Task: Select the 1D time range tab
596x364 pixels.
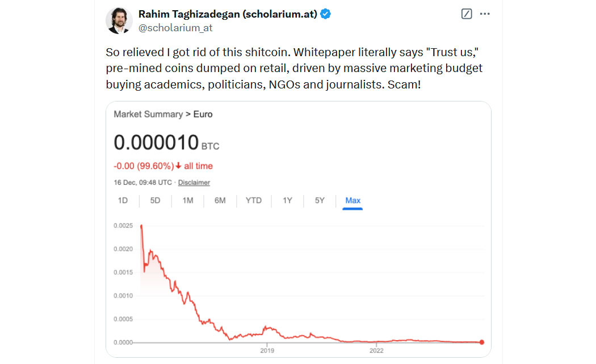Action: (123, 200)
